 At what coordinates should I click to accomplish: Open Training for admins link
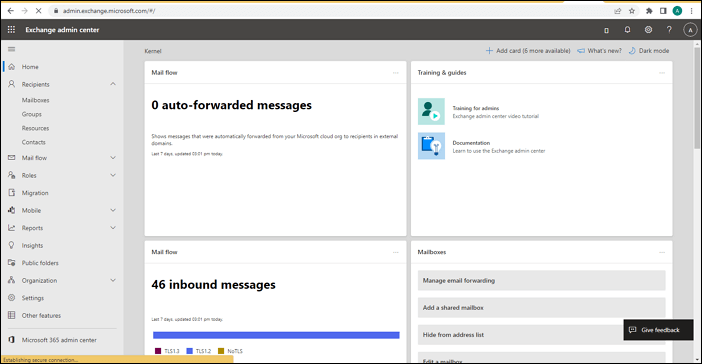tap(475, 108)
